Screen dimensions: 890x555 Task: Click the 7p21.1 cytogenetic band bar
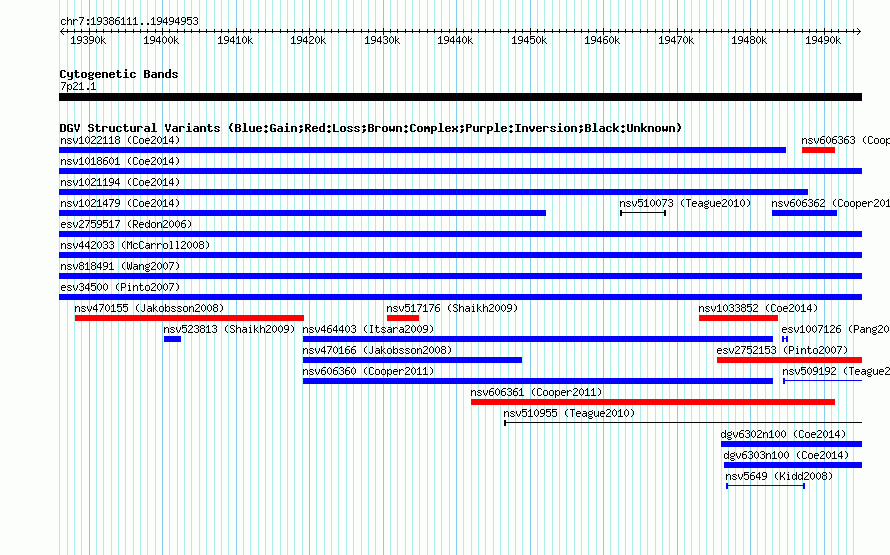tap(460, 97)
